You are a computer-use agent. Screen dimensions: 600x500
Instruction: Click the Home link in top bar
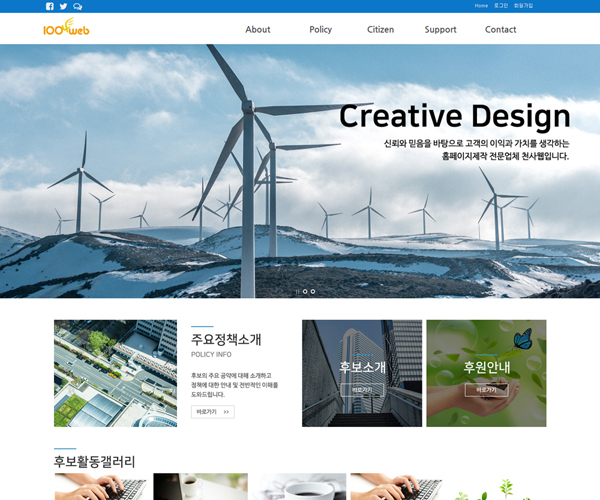(481, 6)
